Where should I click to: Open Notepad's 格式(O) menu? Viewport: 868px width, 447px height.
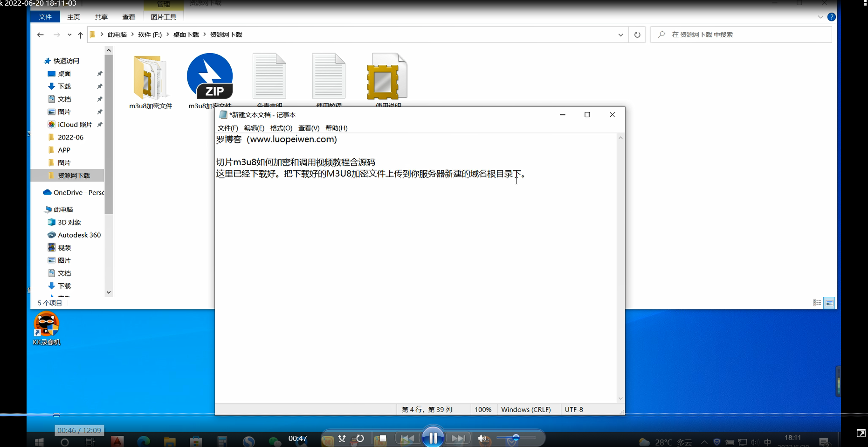point(281,128)
